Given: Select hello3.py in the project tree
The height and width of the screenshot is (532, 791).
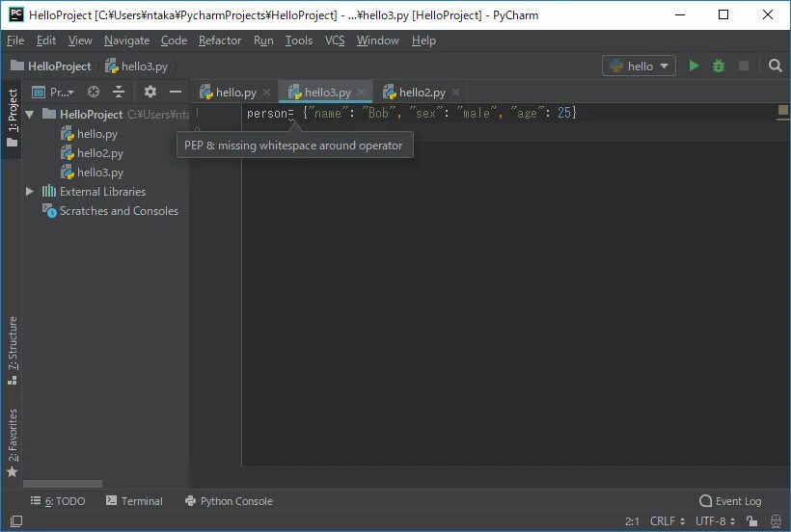Looking at the screenshot, I should coord(93,173).
